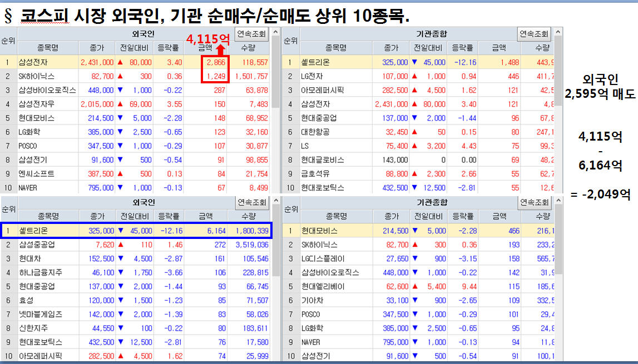The height and width of the screenshot is (364, 638).
Task: Click the blue down triangle in 넷마블게임즈 row
Action: (120, 314)
